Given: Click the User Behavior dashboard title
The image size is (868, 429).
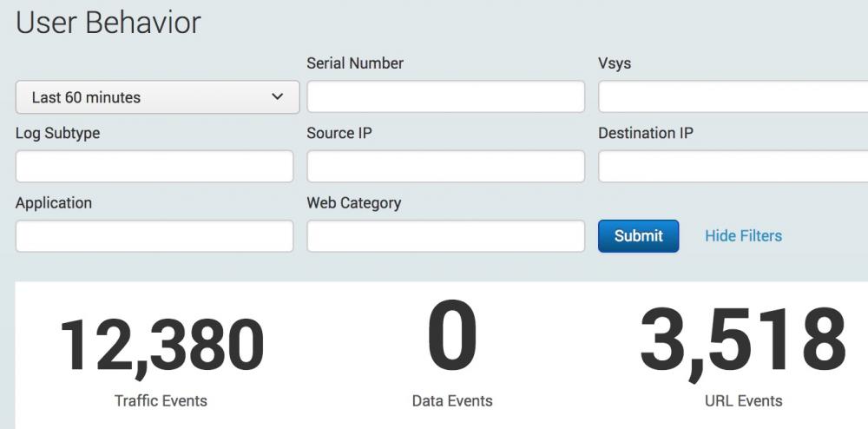Looking at the screenshot, I should pos(108,23).
